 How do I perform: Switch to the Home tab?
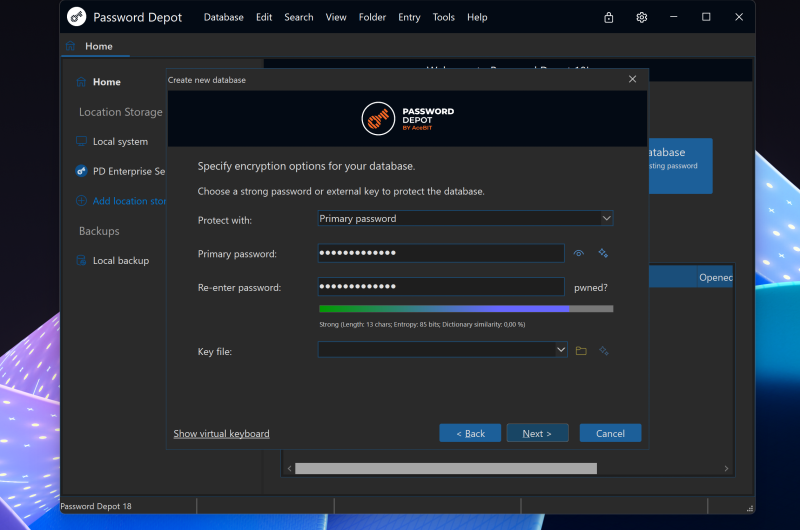[95, 46]
